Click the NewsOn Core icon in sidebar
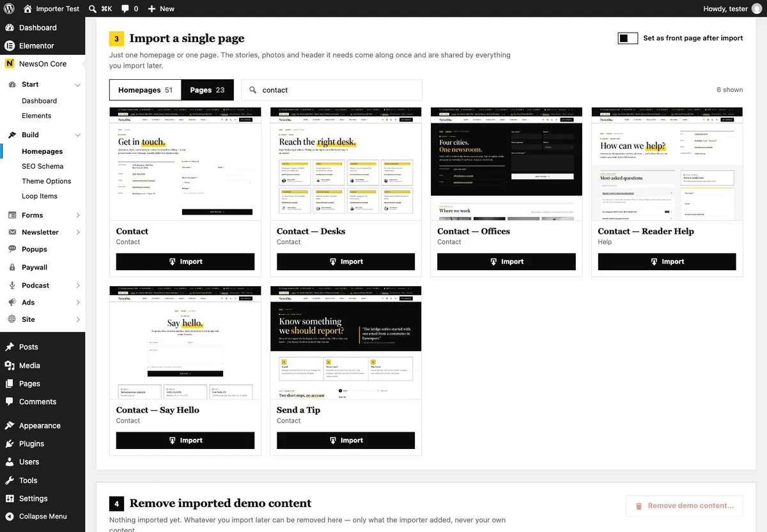Image resolution: width=767 pixels, height=532 pixels. [10, 64]
